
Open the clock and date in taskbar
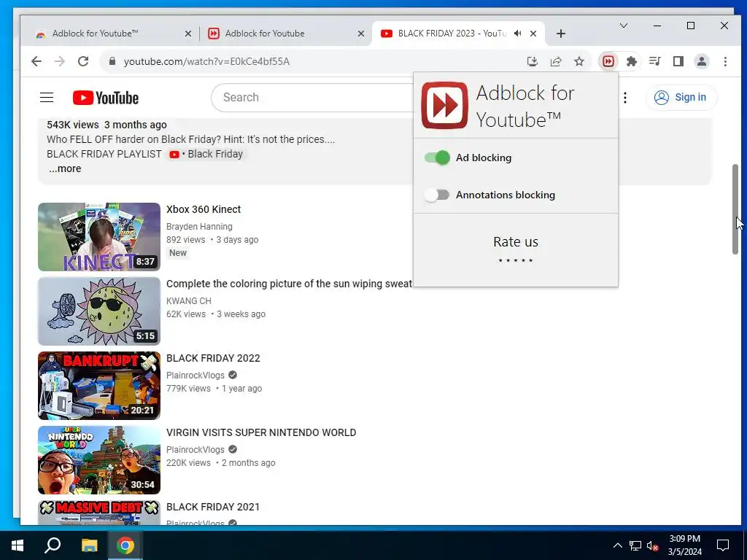click(684, 545)
